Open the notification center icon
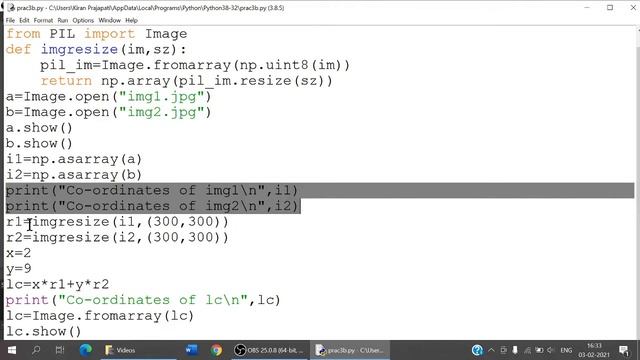This screenshot has width=640, height=360. coord(624,350)
